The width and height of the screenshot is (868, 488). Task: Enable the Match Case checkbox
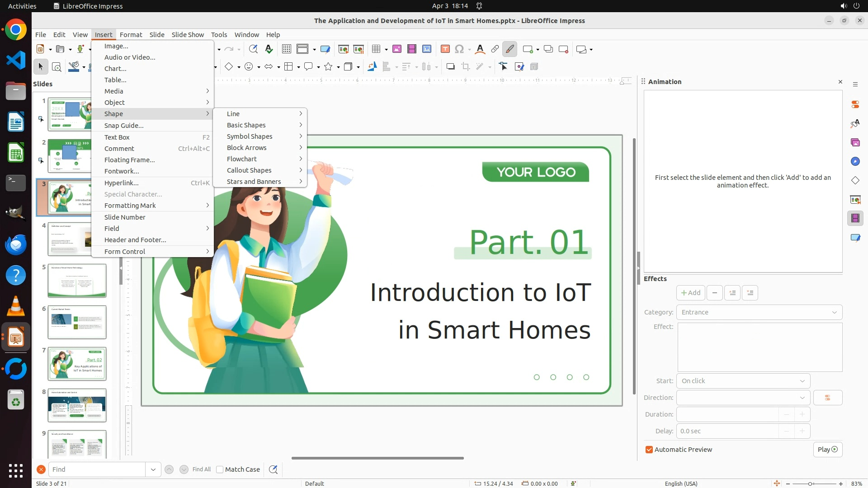click(220, 469)
